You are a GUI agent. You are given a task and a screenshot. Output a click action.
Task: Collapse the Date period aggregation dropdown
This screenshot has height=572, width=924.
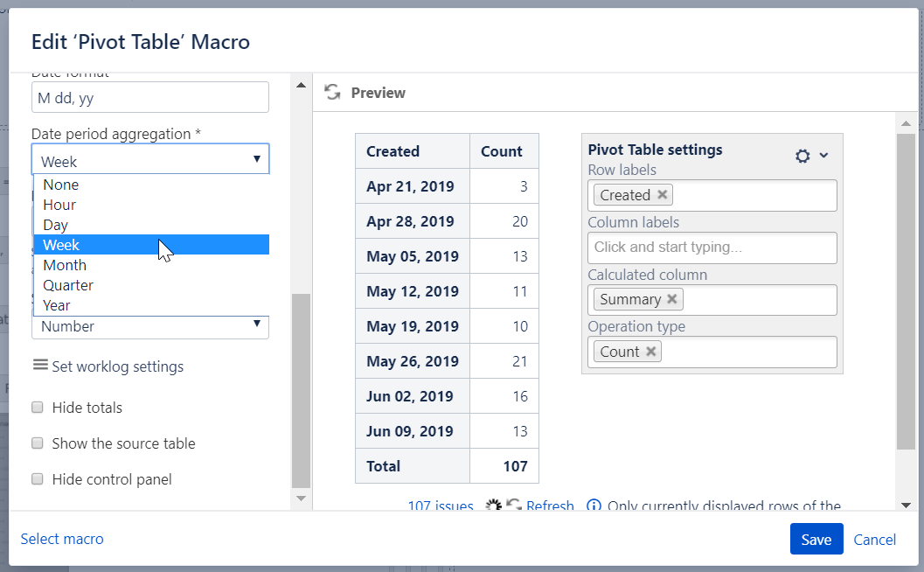(x=256, y=159)
